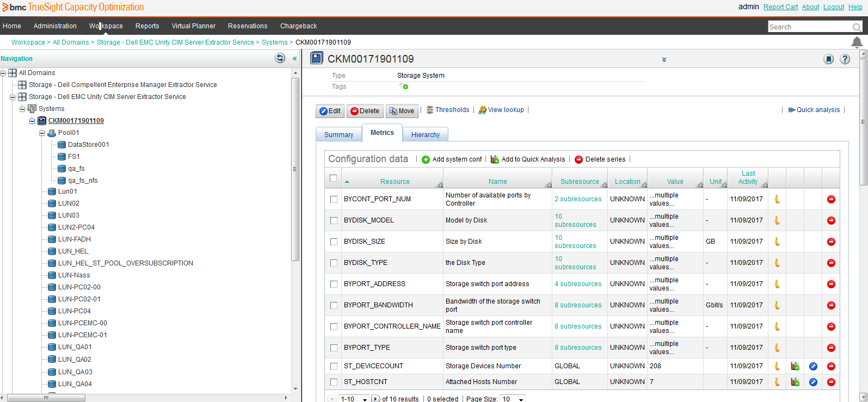Image resolution: width=868 pixels, height=402 pixels.
Task: Check the ST_DEVICECOUNT row checkbox
Action: [334, 366]
